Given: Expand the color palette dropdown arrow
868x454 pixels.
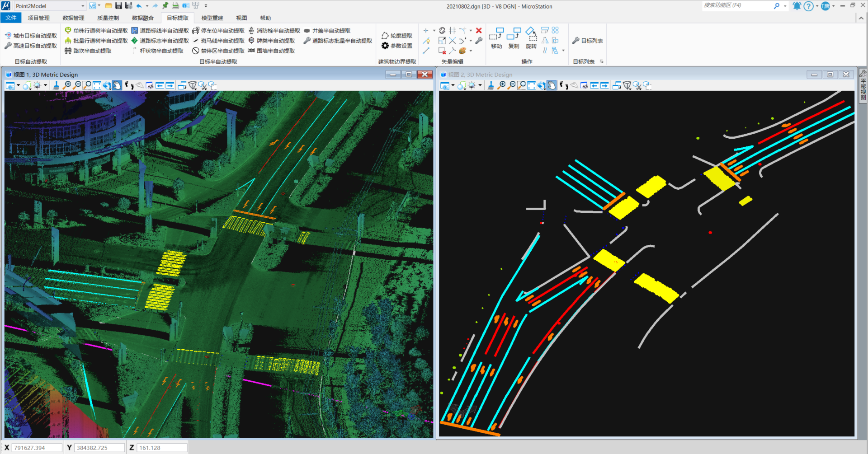Looking at the screenshot, I should coord(471,51).
